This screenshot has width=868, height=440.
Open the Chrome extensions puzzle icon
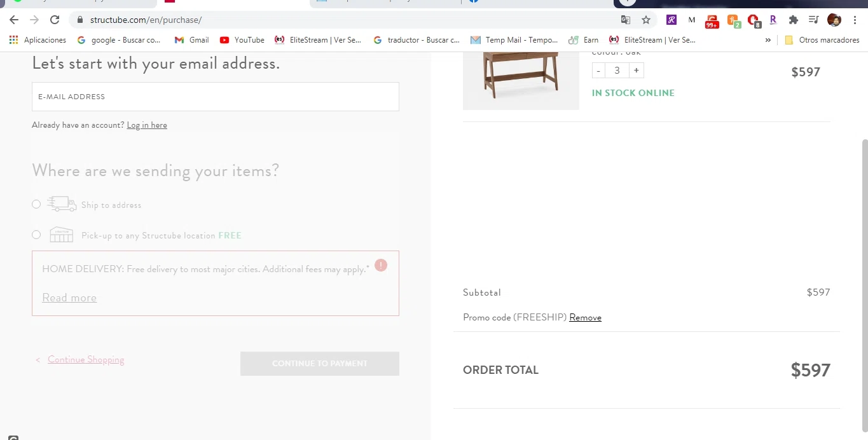click(793, 20)
